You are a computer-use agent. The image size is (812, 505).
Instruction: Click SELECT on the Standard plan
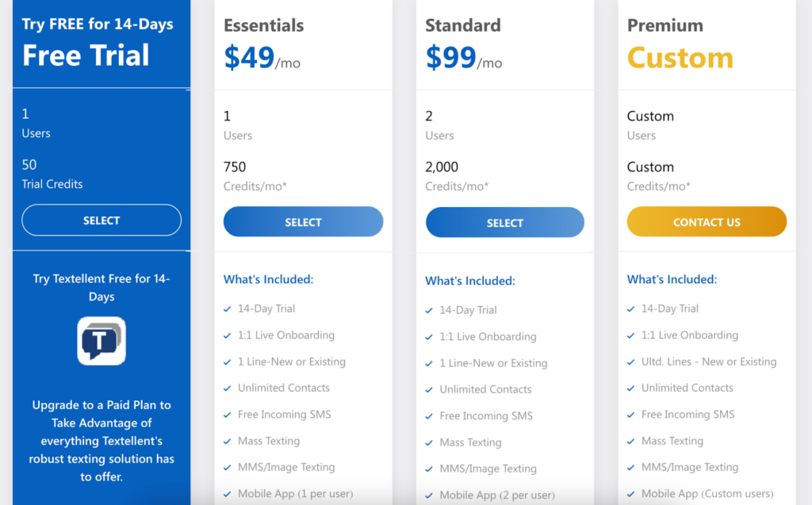(504, 222)
